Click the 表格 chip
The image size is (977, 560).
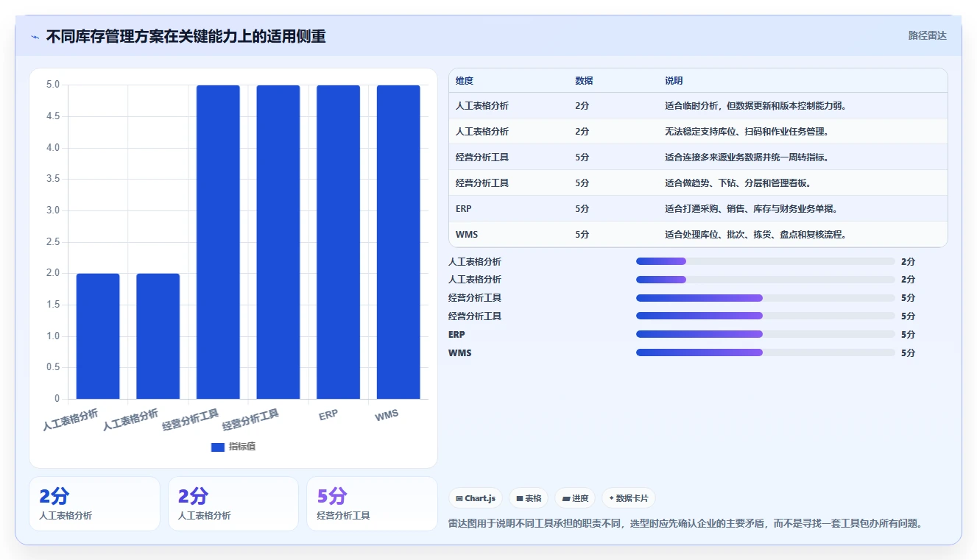pos(529,498)
